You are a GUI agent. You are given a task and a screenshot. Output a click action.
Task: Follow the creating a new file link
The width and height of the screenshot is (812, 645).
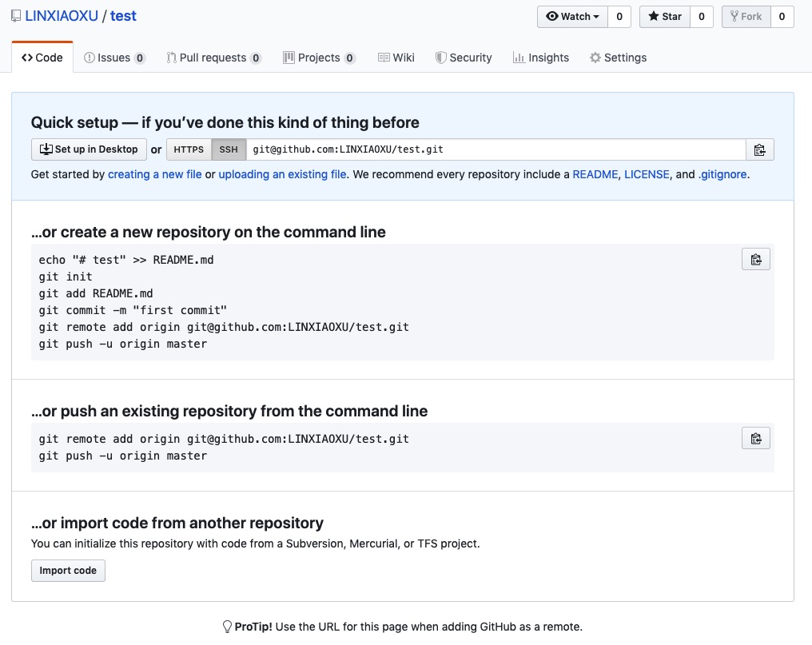pyautogui.click(x=155, y=174)
